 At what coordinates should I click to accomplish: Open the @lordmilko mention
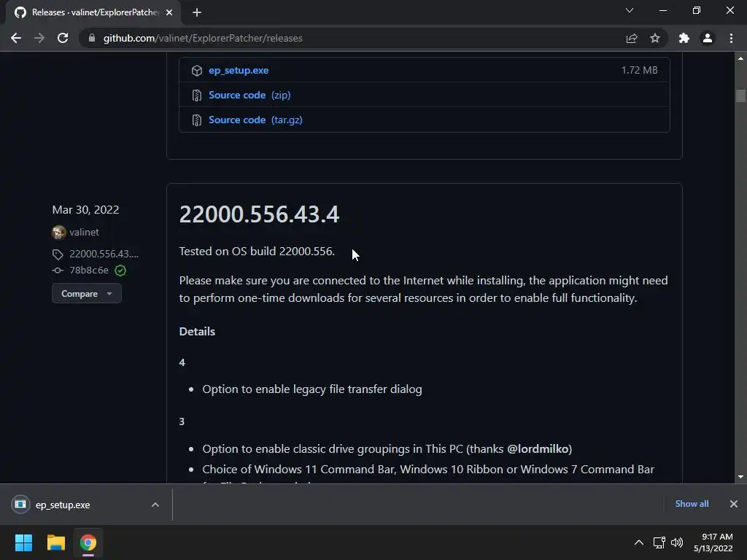tap(538, 448)
